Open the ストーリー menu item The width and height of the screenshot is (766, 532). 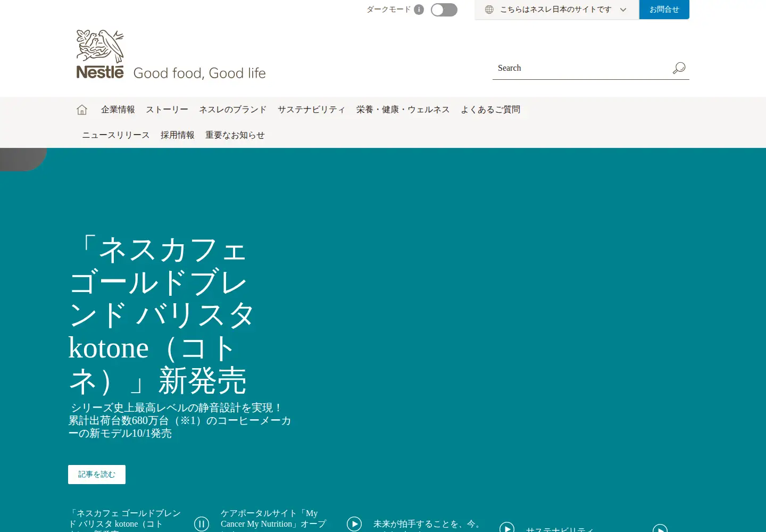[167, 110]
